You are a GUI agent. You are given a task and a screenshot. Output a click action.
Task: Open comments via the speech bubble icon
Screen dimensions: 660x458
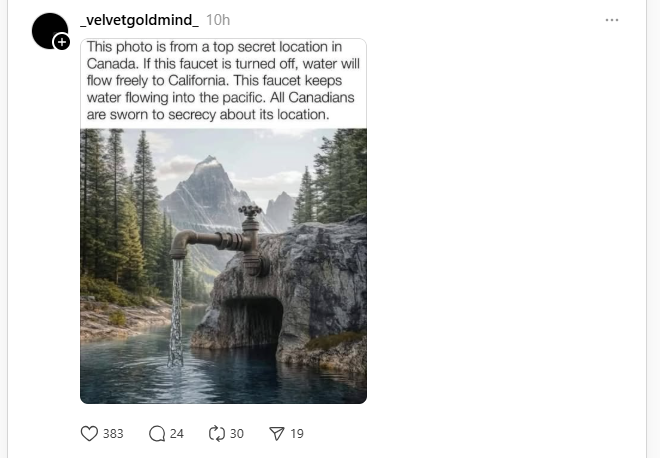pos(156,433)
